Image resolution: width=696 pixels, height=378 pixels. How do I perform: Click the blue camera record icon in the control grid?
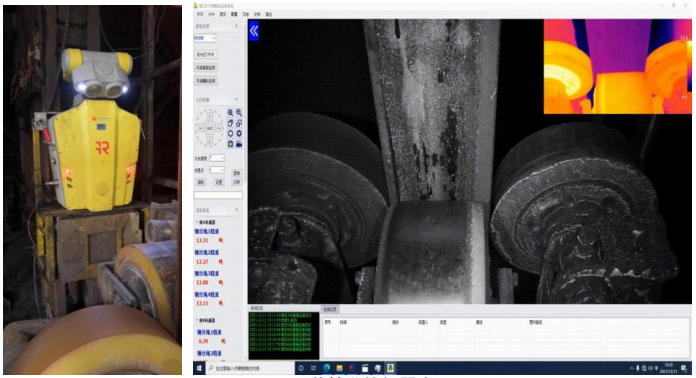[239, 144]
